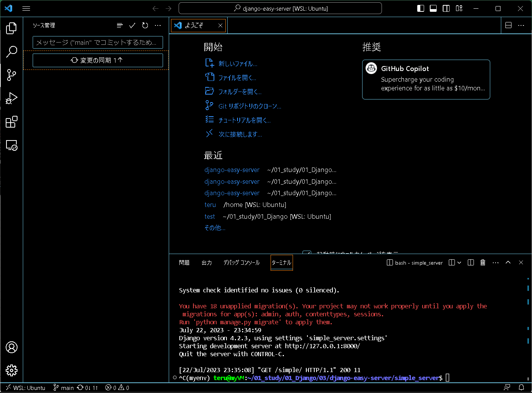
Task: Show more recents via その他 link
Action: click(215, 228)
